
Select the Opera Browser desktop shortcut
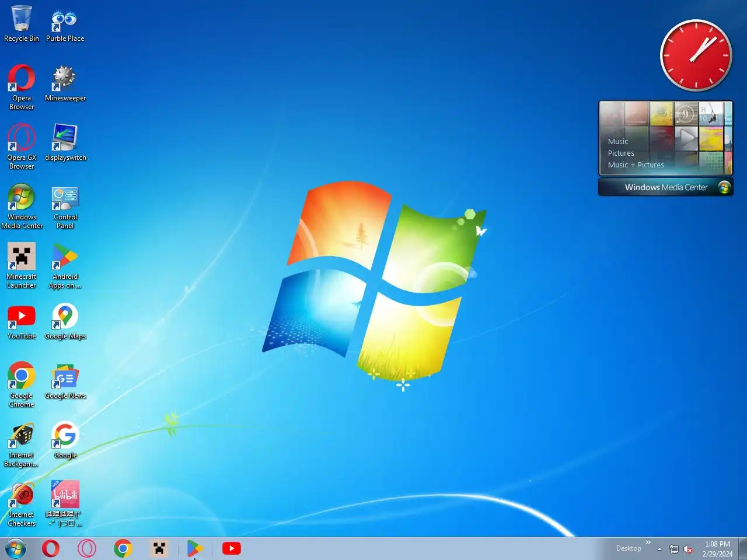[x=22, y=87]
